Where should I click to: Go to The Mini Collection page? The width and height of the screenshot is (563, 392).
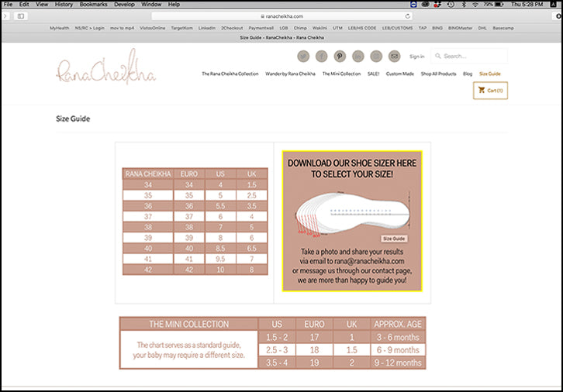coord(341,74)
